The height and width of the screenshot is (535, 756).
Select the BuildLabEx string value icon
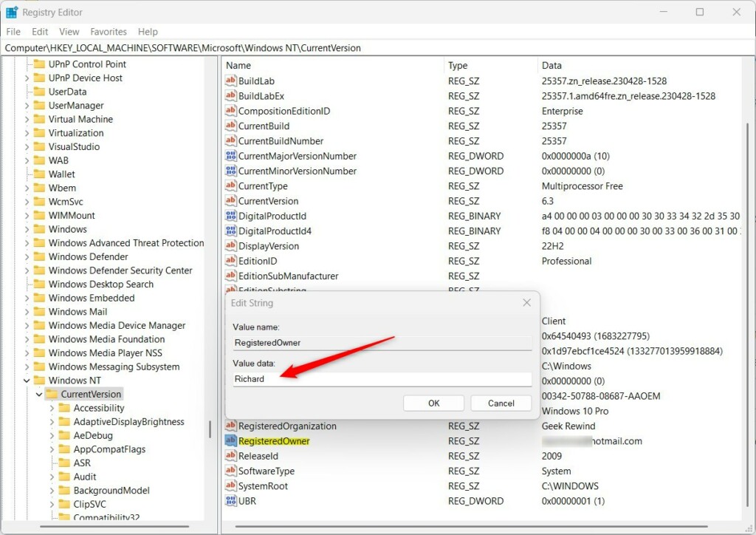[x=231, y=95]
